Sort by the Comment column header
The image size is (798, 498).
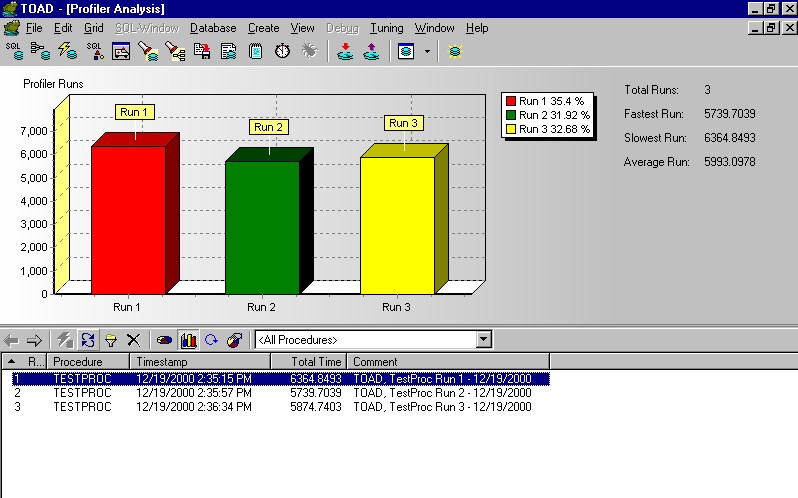point(448,362)
